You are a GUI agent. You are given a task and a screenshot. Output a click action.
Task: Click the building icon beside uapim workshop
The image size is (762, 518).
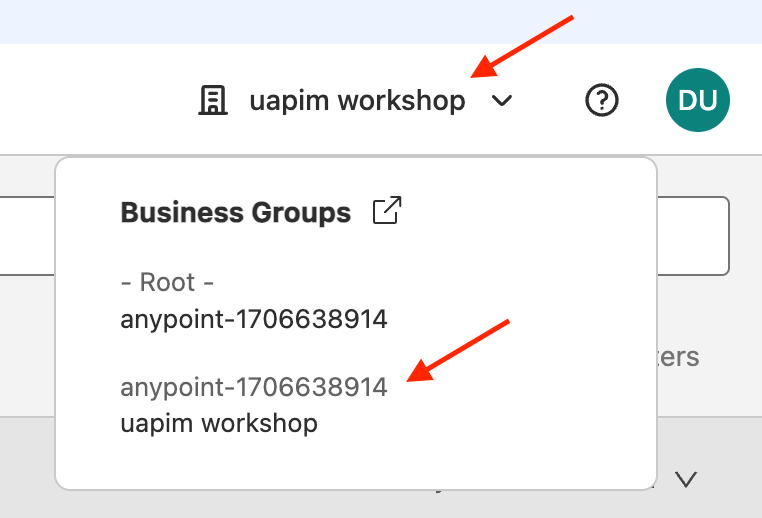pyautogui.click(x=212, y=101)
